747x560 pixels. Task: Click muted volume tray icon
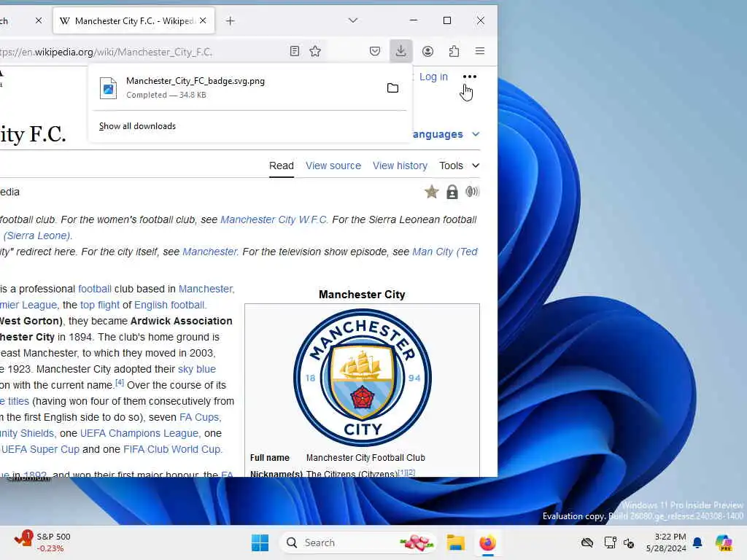point(629,542)
